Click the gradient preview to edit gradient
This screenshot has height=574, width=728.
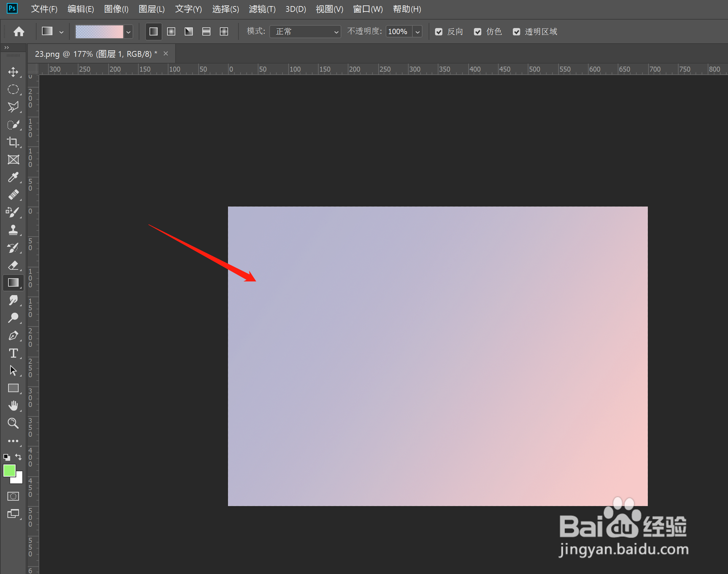point(99,32)
